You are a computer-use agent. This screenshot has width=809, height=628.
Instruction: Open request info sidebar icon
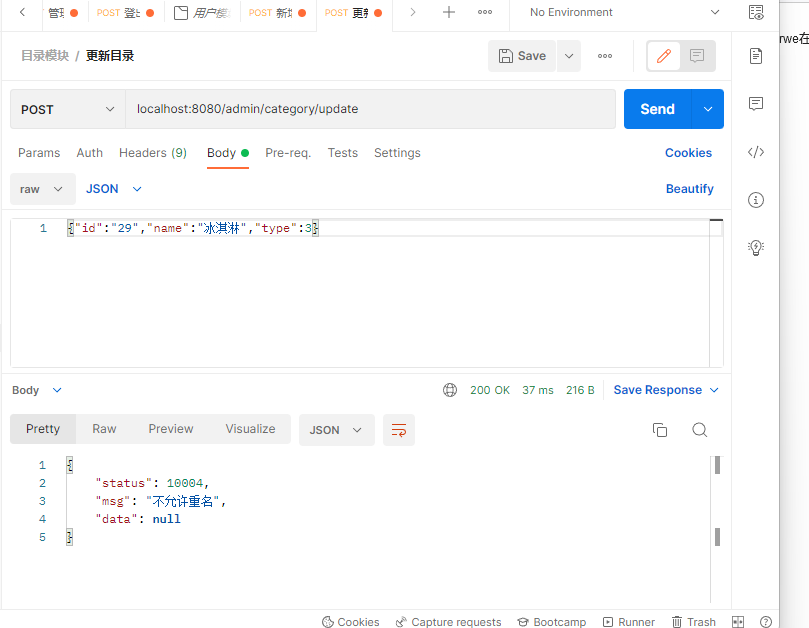[x=756, y=200]
